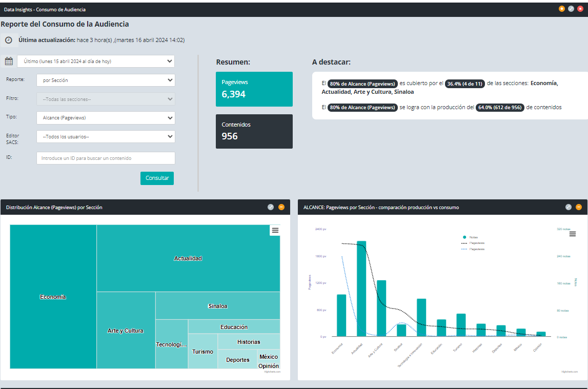This screenshot has width=588, height=389.
Task: Open the treemap chart hamburger menu
Action: [x=275, y=231]
